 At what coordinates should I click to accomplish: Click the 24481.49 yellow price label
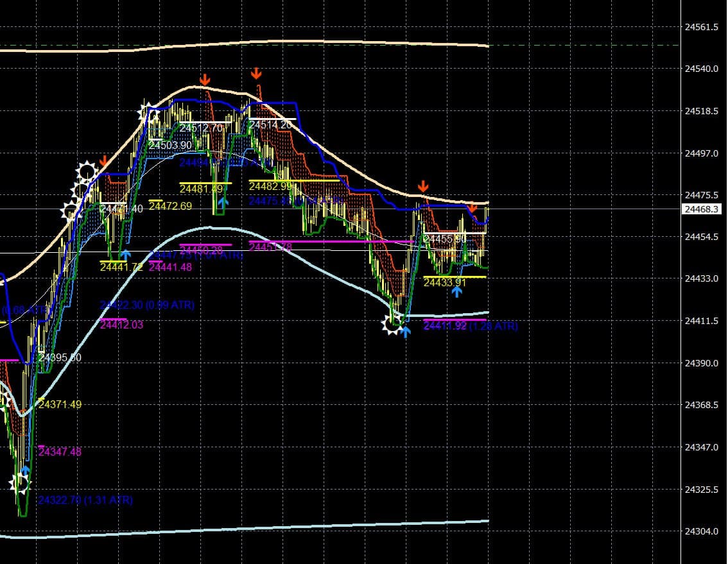point(201,188)
